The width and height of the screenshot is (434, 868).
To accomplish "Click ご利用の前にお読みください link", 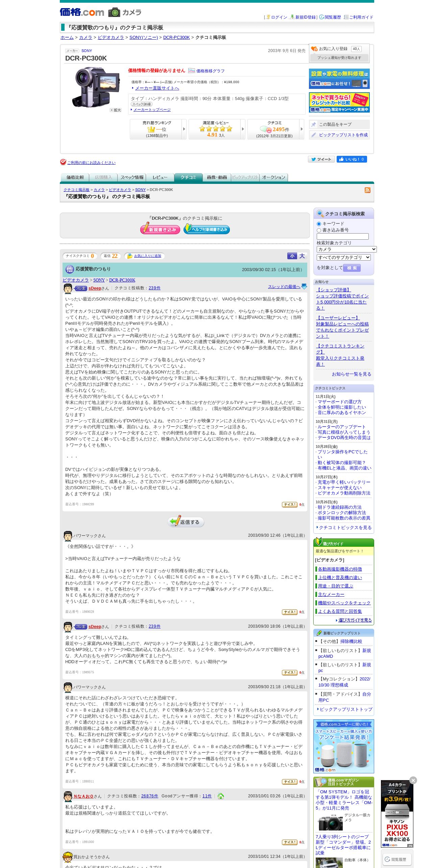I will (x=91, y=163).
